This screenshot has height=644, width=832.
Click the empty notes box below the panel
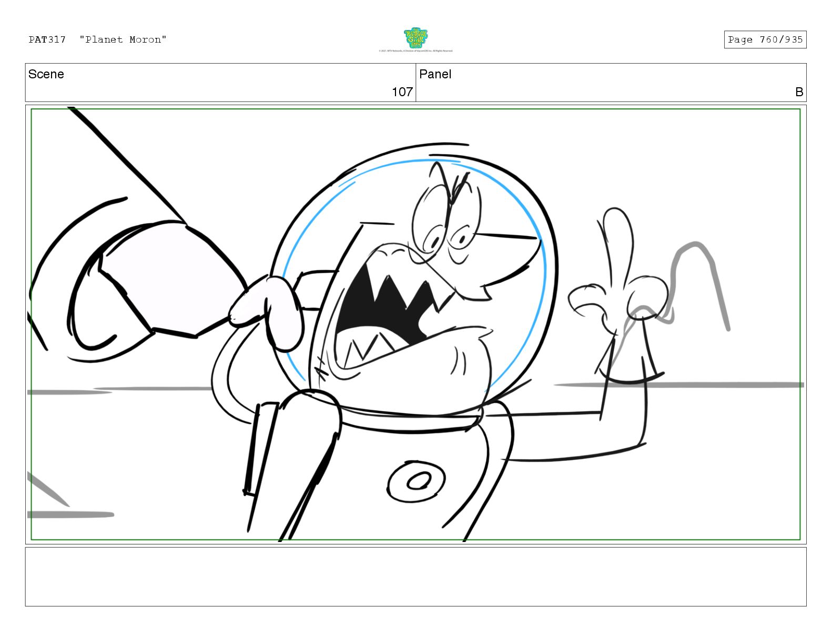pyautogui.click(x=415, y=577)
